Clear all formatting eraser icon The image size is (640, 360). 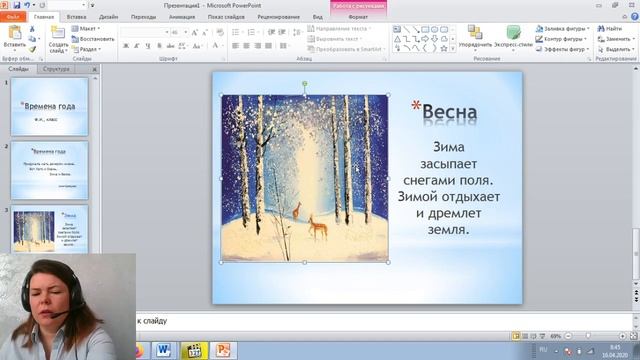[220, 32]
